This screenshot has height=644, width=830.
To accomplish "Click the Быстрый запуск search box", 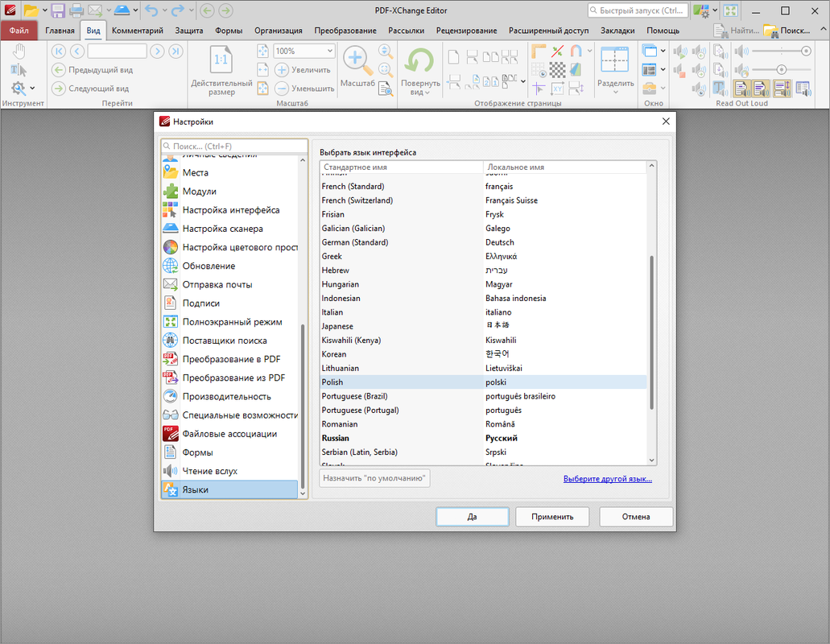I will pos(638,10).
